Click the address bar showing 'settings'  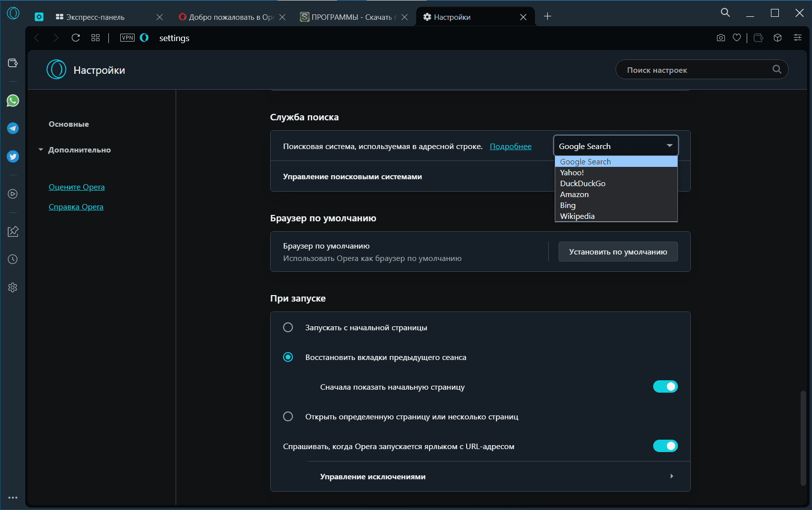(x=174, y=38)
